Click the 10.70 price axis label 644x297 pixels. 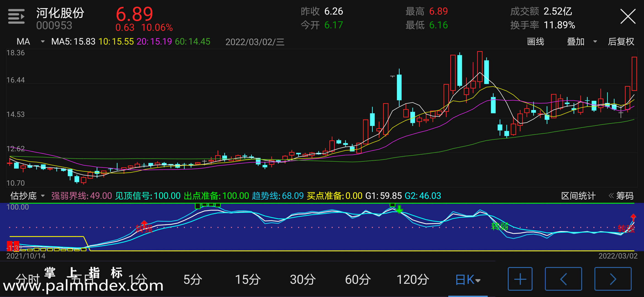coord(15,183)
